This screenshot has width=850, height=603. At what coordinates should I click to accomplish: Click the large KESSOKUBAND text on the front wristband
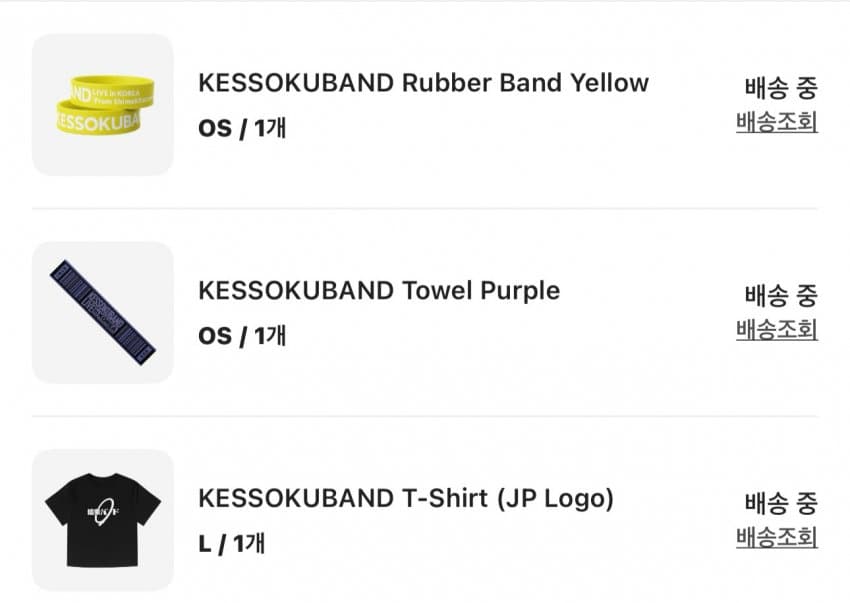click(x=97, y=122)
